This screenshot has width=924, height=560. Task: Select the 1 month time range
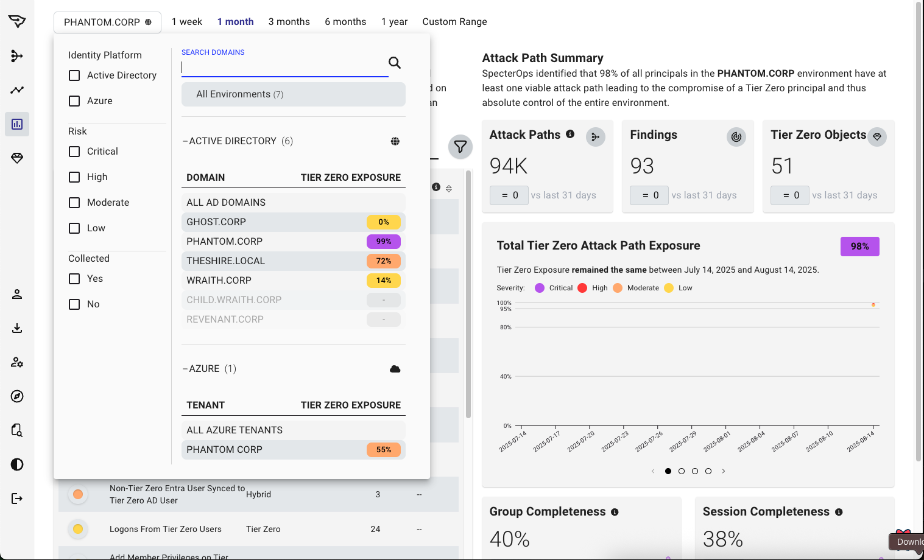236,22
